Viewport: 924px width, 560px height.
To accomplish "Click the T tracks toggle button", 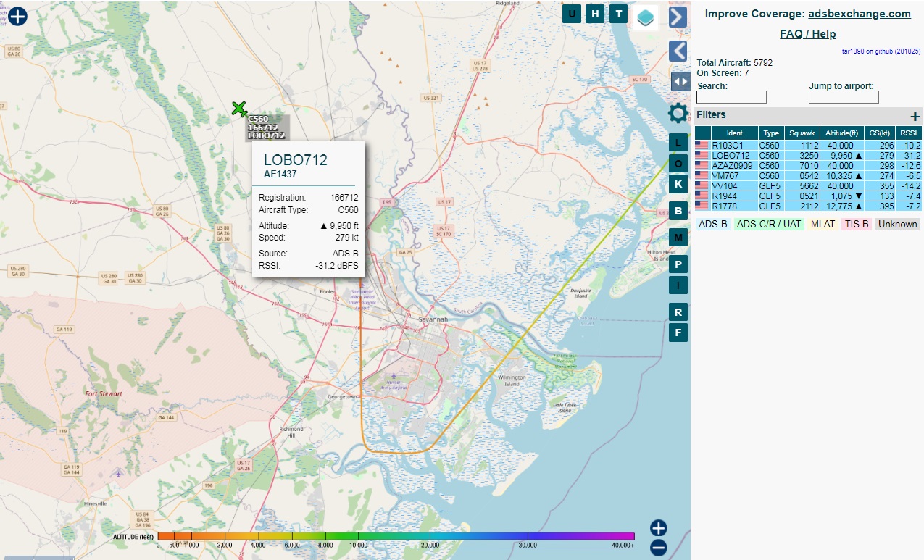I will point(618,14).
